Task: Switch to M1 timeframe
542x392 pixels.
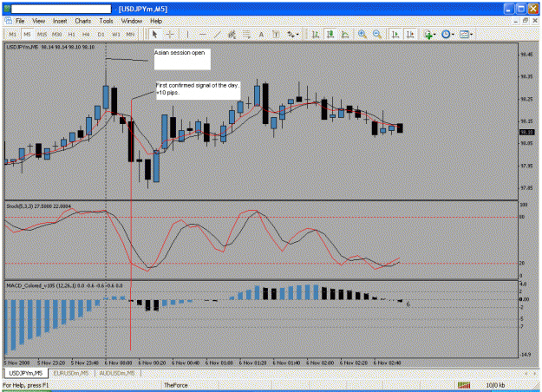Action: click(12, 34)
